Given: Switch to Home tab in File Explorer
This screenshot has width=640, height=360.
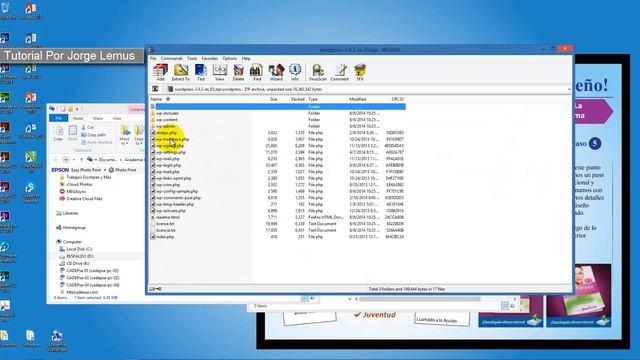Looking at the screenshot, I should coord(78,118).
